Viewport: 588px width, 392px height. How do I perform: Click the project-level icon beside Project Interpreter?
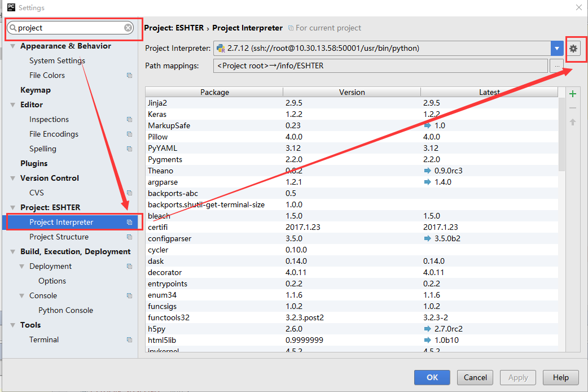(x=129, y=223)
